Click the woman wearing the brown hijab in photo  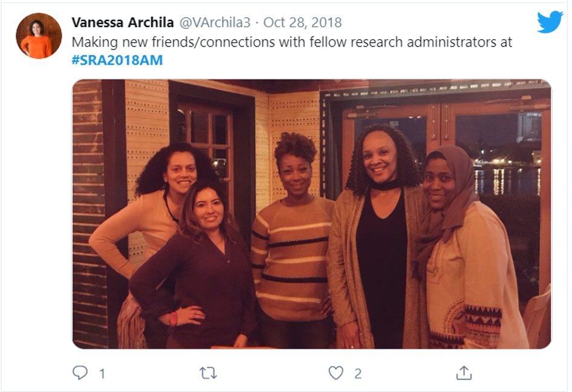pyautogui.click(x=470, y=248)
